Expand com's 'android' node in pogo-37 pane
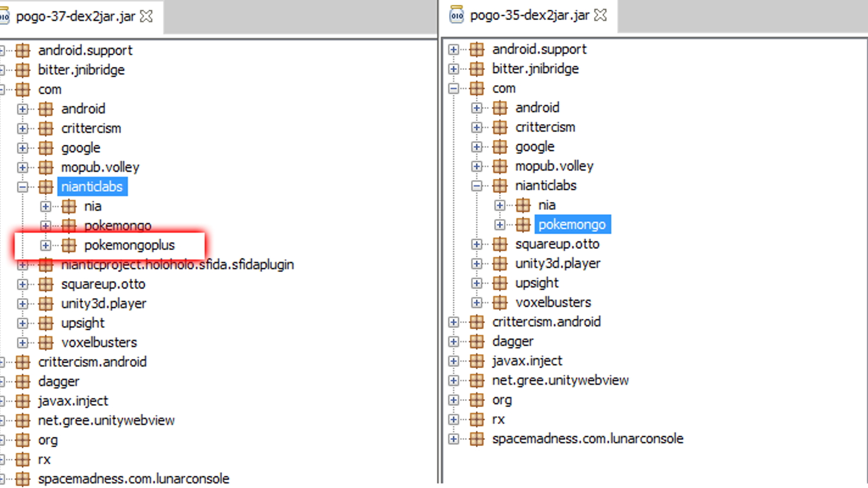The width and height of the screenshot is (868, 488). pos(22,109)
